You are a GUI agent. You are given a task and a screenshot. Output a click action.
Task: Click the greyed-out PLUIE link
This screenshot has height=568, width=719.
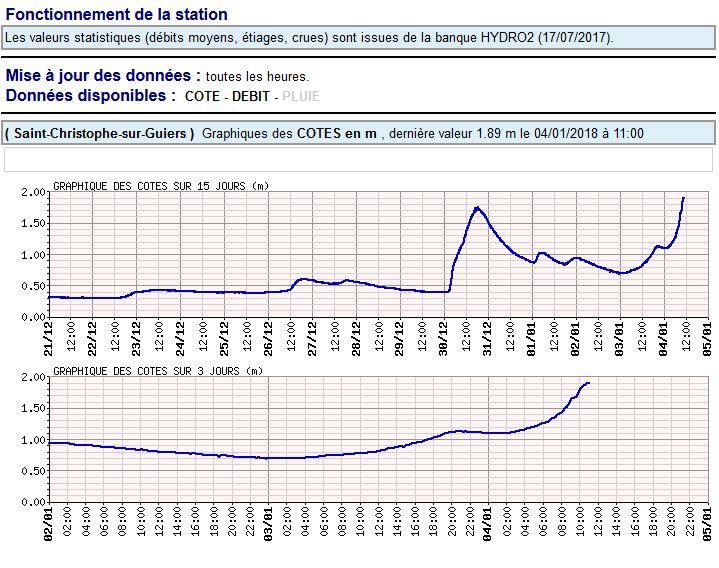pos(303,96)
